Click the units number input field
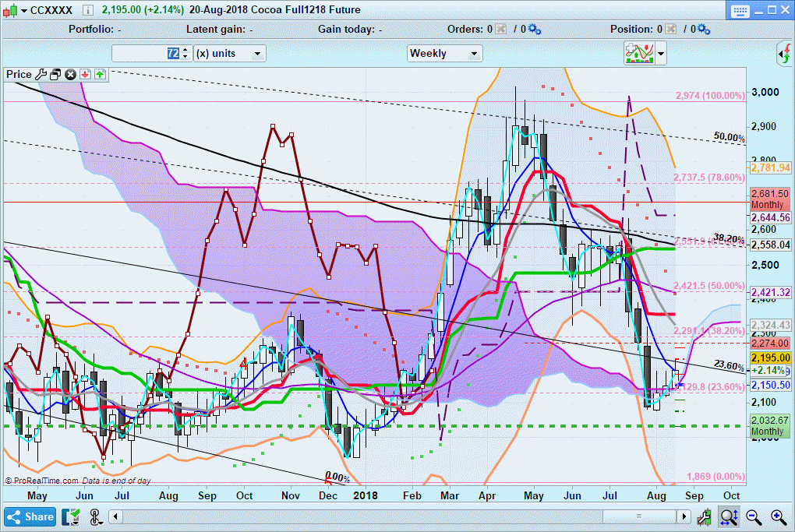Viewport: 795px width, 532px height. [146, 53]
